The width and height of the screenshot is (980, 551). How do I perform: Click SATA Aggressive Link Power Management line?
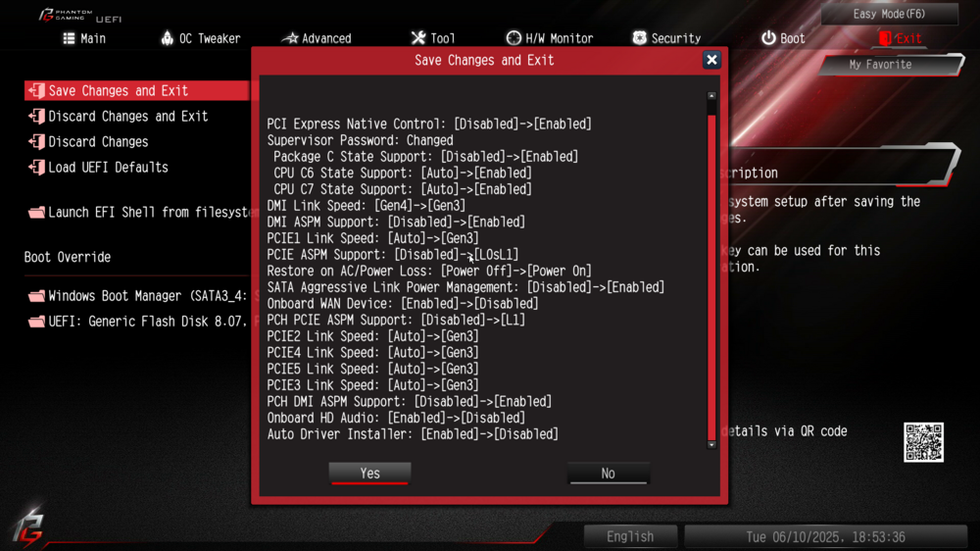coord(465,287)
